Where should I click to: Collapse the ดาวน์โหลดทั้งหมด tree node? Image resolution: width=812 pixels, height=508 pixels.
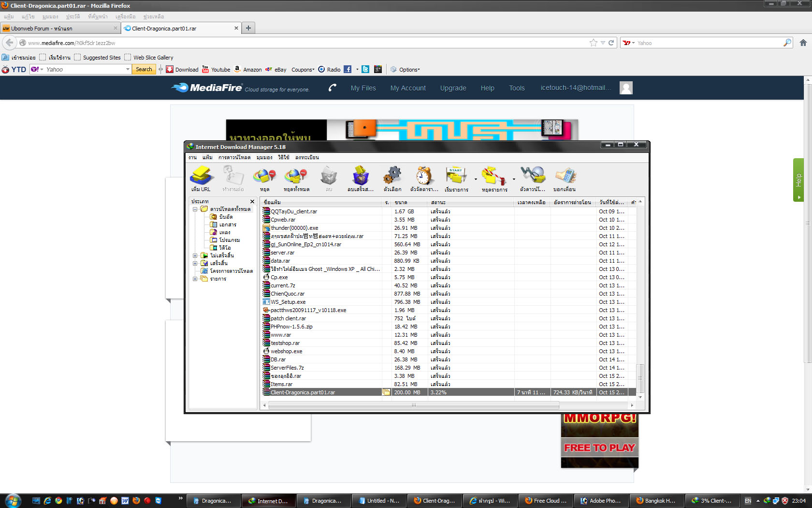(195, 209)
